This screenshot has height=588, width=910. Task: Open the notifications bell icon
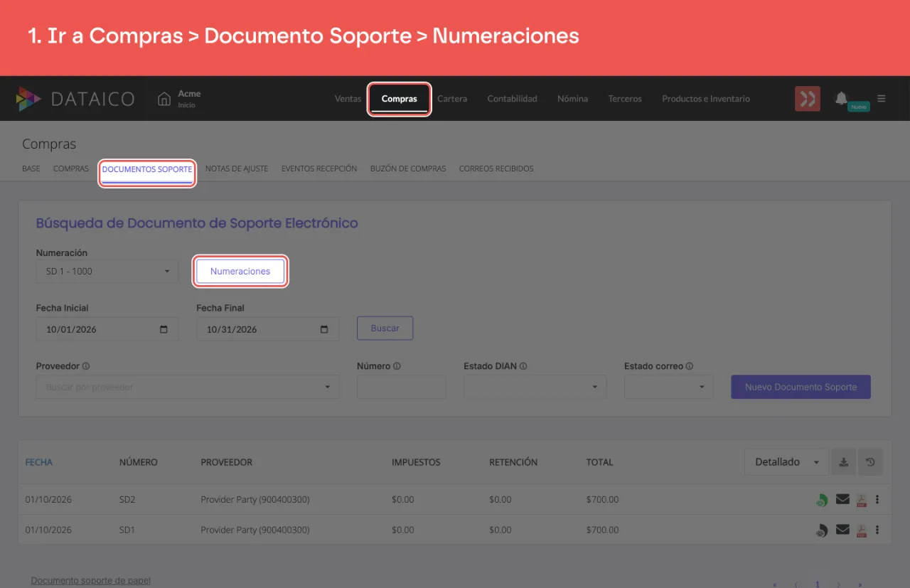(841, 98)
